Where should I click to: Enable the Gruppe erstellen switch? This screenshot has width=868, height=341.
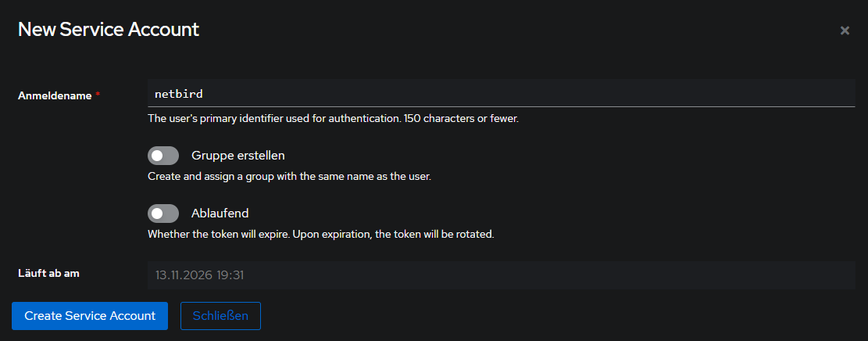click(x=163, y=155)
